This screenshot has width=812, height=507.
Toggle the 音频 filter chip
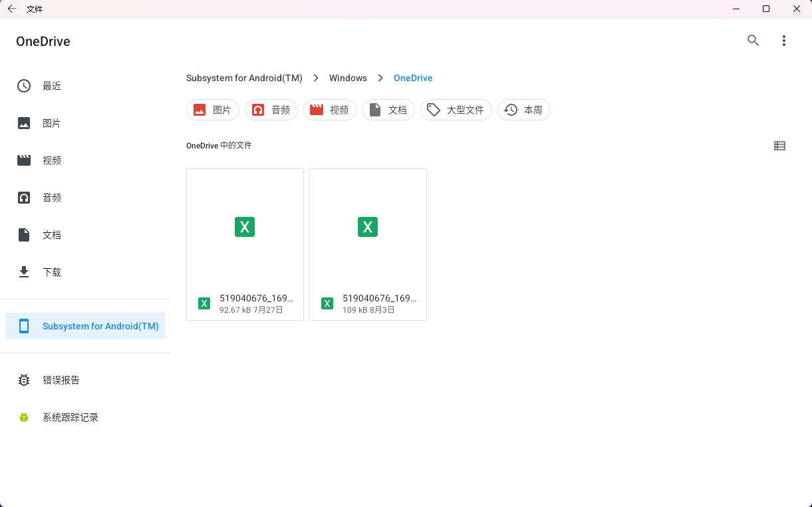click(271, 110)
